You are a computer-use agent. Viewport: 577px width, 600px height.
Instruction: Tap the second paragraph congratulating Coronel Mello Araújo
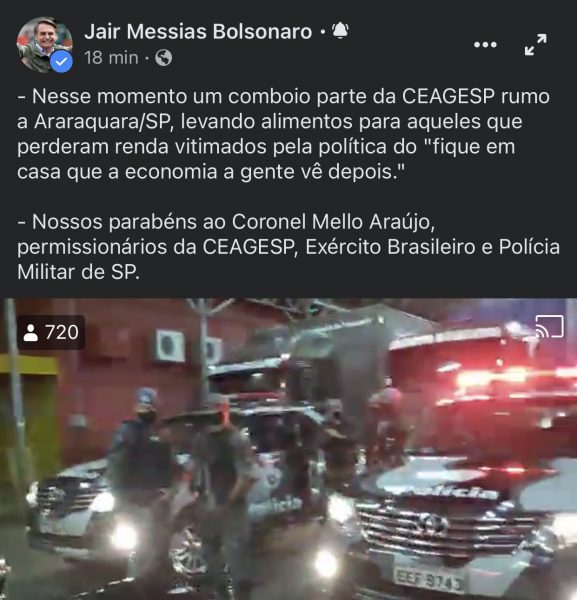pos(288,247)
